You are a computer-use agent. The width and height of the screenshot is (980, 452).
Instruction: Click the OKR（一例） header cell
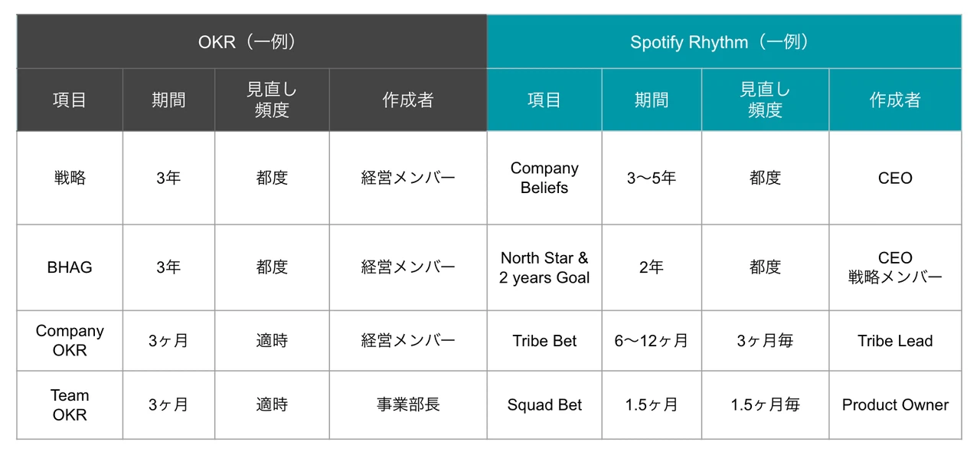pyautogui.click(x=251, y=42)
